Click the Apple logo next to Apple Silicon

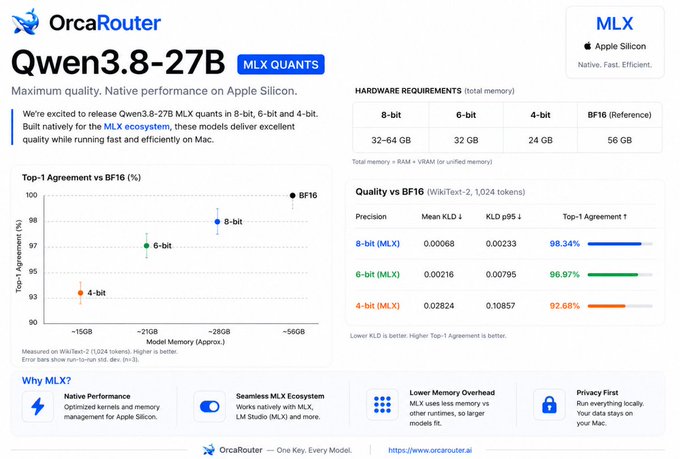pos(587,46)
